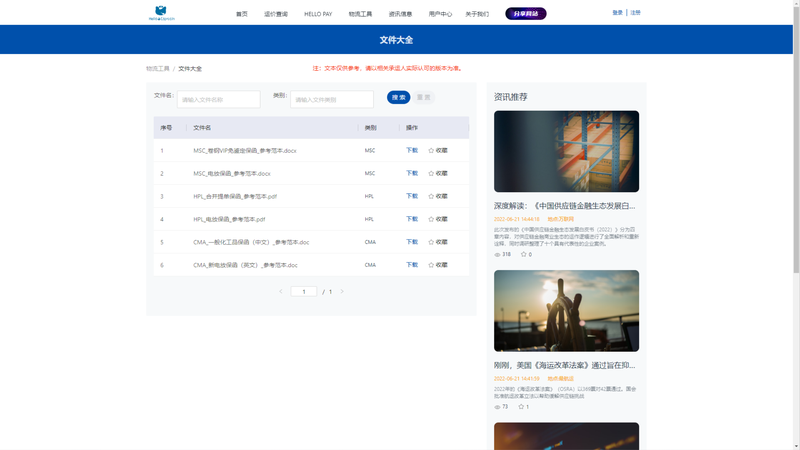Screen dimensions: 800x450
Task: Open 关于我们 menu item
Action: [477, 14]
